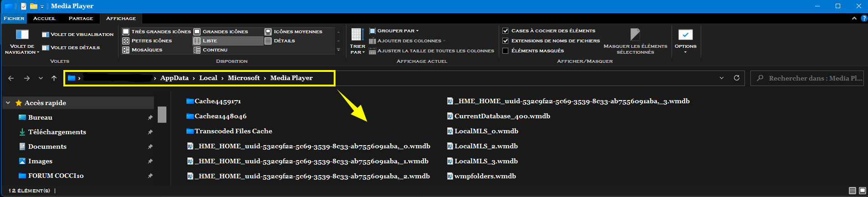Select the Cache21448046 folder
Viewport: 868px width, 197px height.
click(x=217, y=116)
